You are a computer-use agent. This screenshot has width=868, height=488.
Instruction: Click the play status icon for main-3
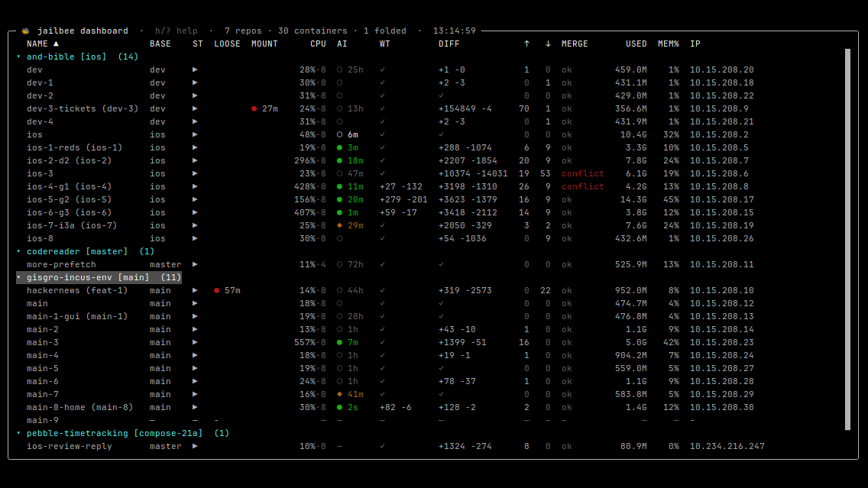[x=195, y=342]
